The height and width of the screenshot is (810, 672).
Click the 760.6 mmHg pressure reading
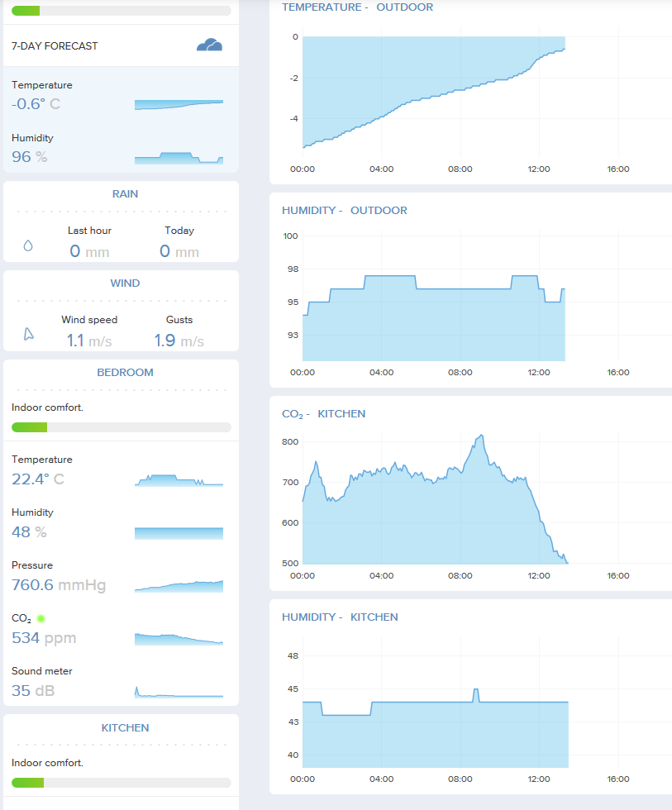pyautogui.click(x=59, y=585)
